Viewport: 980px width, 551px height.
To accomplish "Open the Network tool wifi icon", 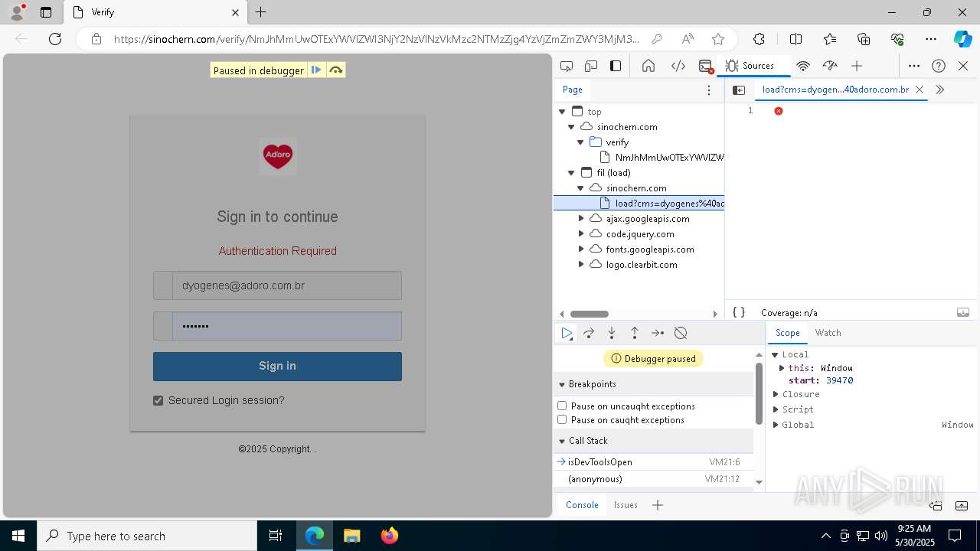I will click(x=803, y=66).
